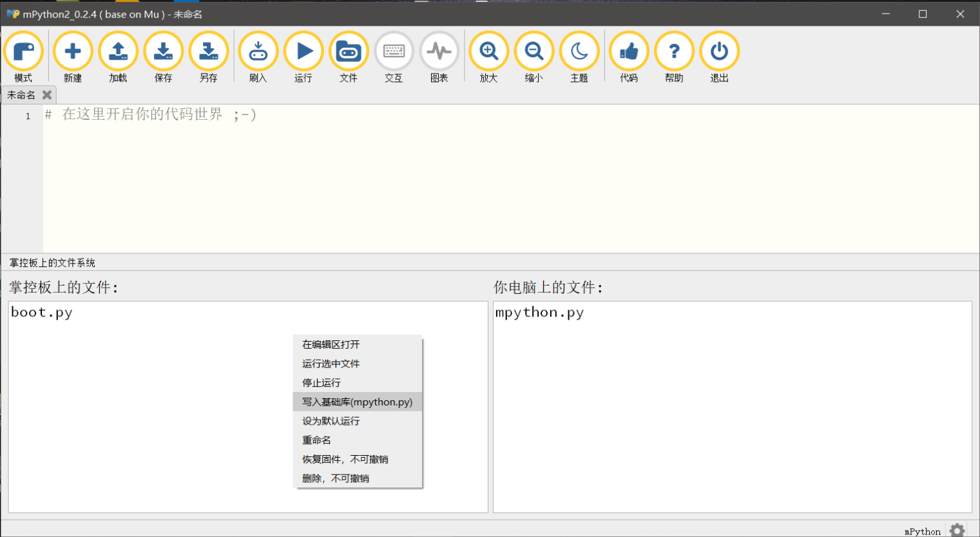Zoom out with 缩小
This screenshot has width=980, height=537.
tap(533, 57)
